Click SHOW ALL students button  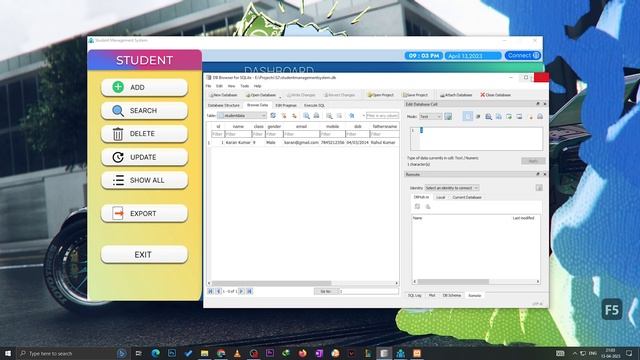click(x=144, y=180)
